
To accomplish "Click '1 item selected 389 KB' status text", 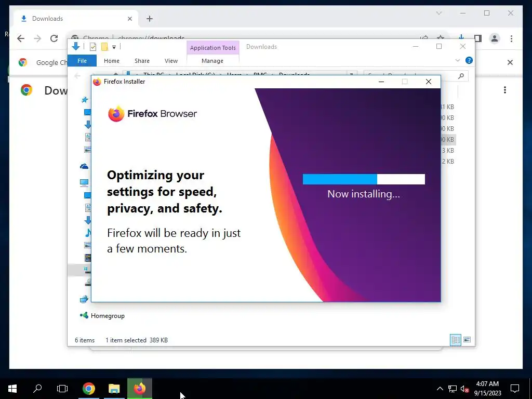I will coord(137,340).
